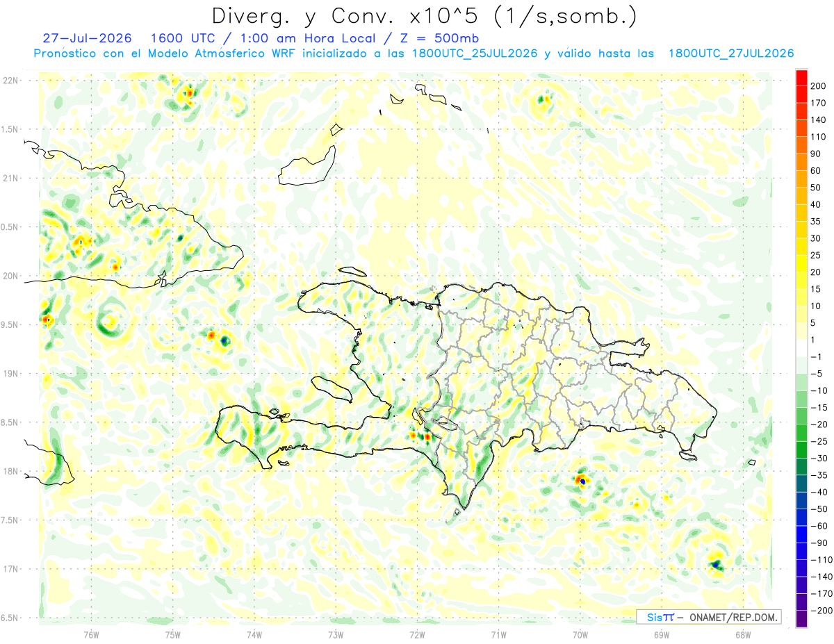Click the '110' value on the color scale

click(819, 137)
